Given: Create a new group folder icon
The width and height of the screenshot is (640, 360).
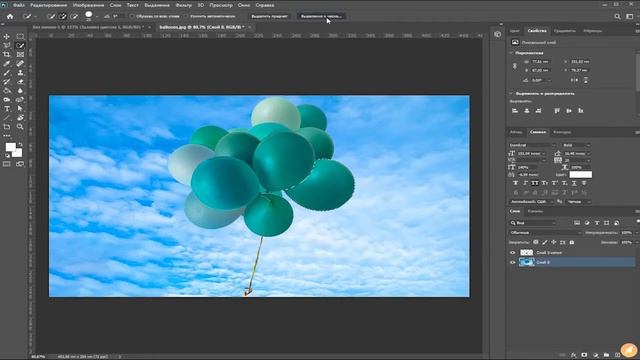Looking at the screenshot, I should pyautogui.click(x=606, y=355).
